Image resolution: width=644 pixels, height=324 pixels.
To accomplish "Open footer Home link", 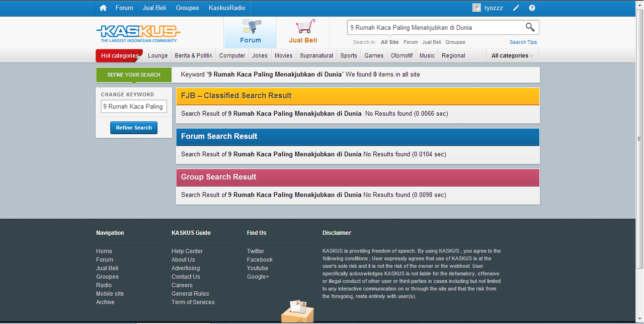I will pos(104,251).
